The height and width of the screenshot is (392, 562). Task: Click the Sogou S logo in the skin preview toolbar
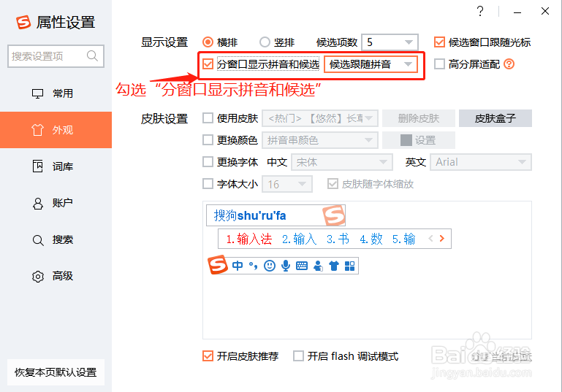217,265
